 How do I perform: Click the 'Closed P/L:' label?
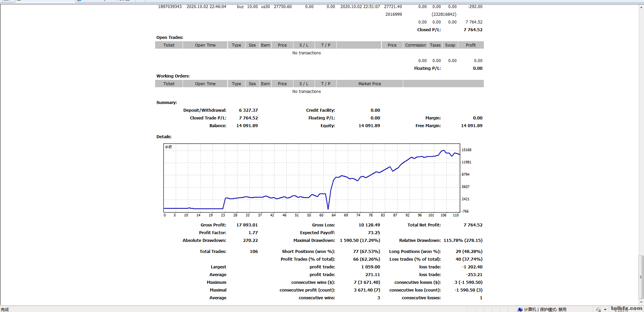point(429,30)
